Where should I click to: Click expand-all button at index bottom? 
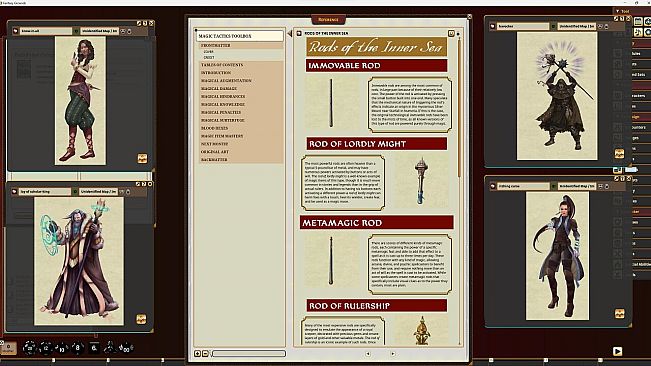[198, 354]
